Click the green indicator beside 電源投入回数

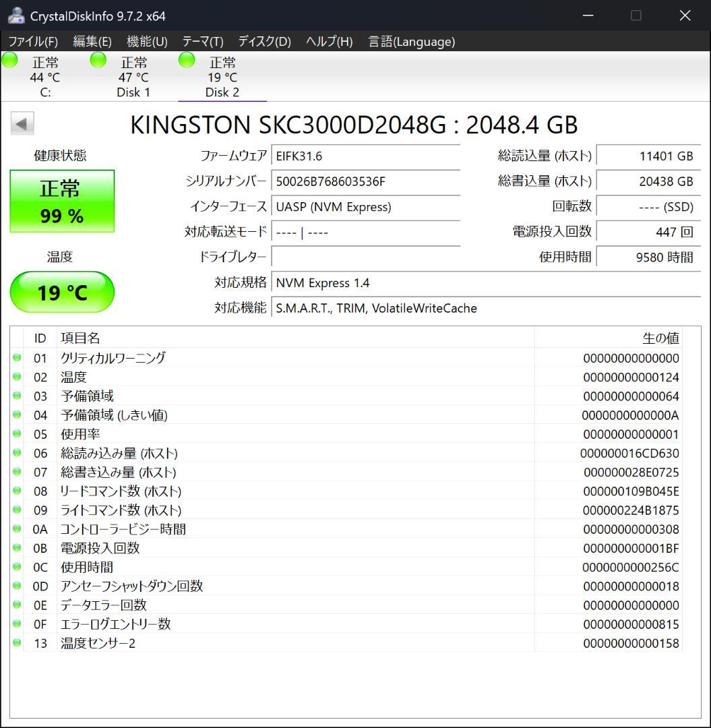(x=16, y=548)
